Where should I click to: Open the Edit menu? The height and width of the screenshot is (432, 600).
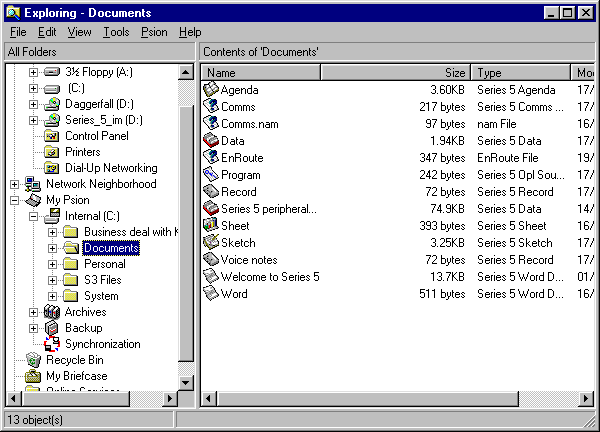pos(47,32)
